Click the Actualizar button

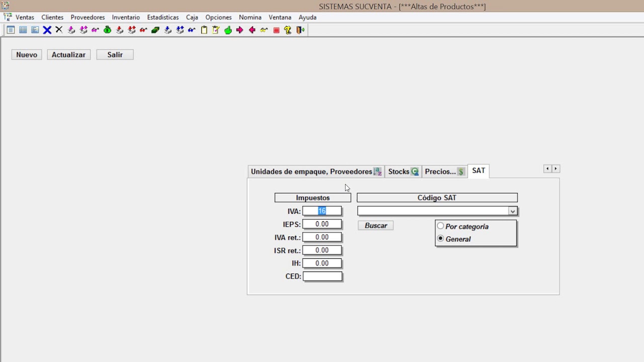tap(68, 55)
